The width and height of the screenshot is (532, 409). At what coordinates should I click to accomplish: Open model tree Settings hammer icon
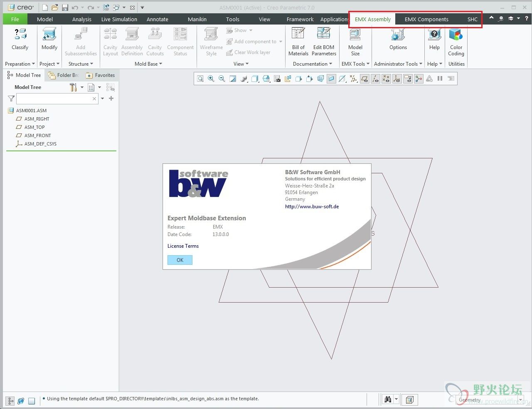coord(74,87)
